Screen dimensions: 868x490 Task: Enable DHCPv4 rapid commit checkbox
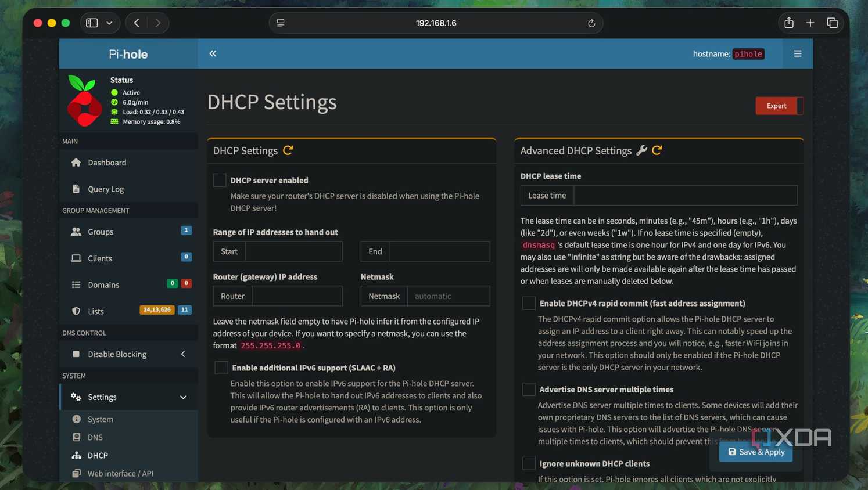coord(529,303)
